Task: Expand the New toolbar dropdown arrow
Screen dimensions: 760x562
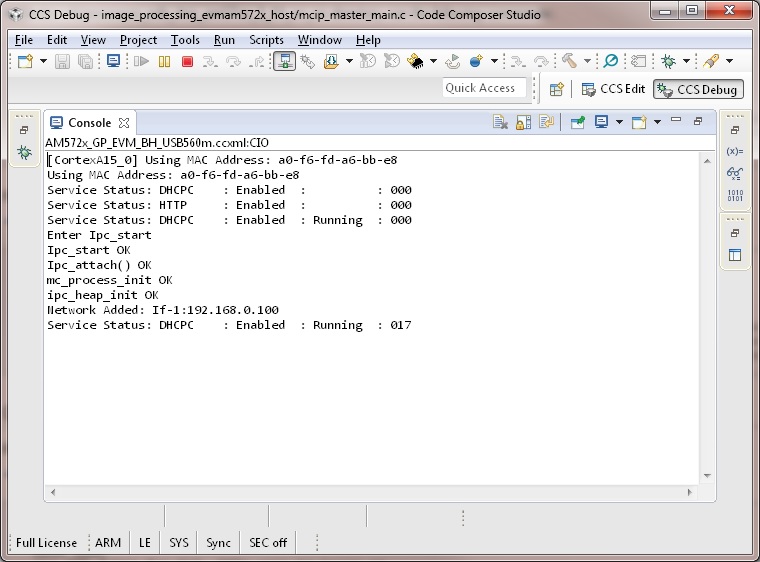Action: tap(43, 62)
